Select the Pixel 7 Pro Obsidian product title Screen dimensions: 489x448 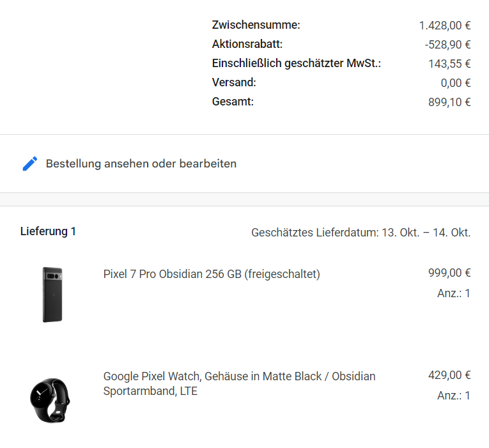[x=212, y=274]
